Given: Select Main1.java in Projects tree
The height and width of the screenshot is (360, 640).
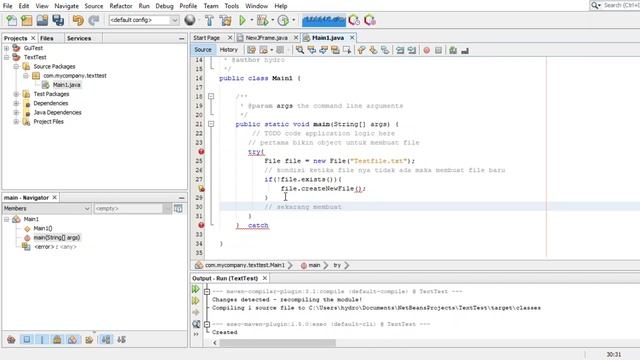Looking at the screenshot, I should click(x=67, y=85).
